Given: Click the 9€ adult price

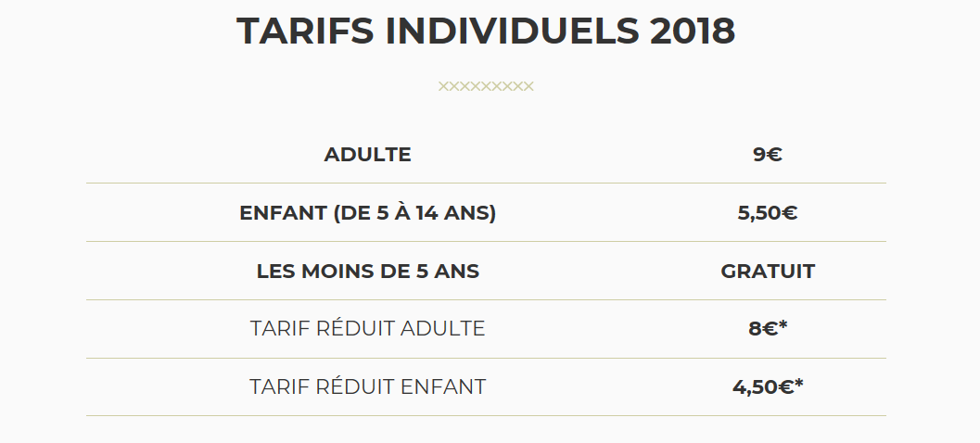Looking at the screenshot, I should click(768, 155).
